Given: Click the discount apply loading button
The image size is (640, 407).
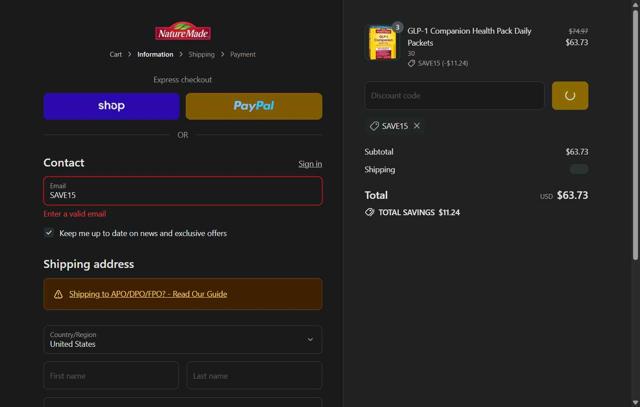Looking at the screenshot, I should pyautogui.click(x=570, y=96).
